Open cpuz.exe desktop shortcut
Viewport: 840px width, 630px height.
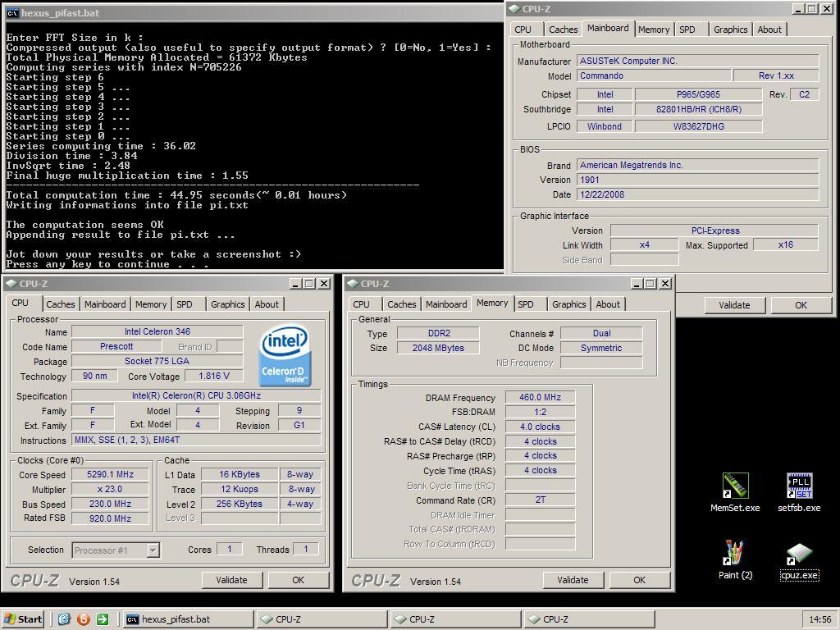[799, 561]
